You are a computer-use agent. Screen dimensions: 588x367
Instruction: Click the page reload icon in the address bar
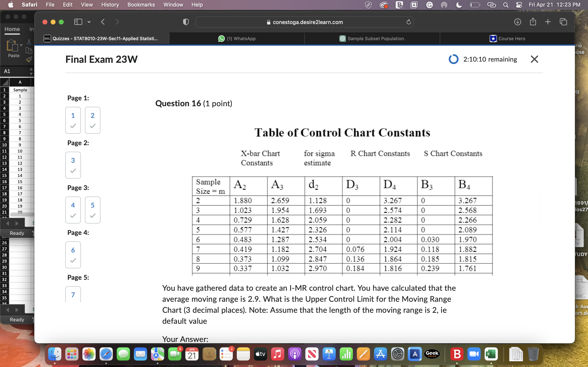pos(409,22)
